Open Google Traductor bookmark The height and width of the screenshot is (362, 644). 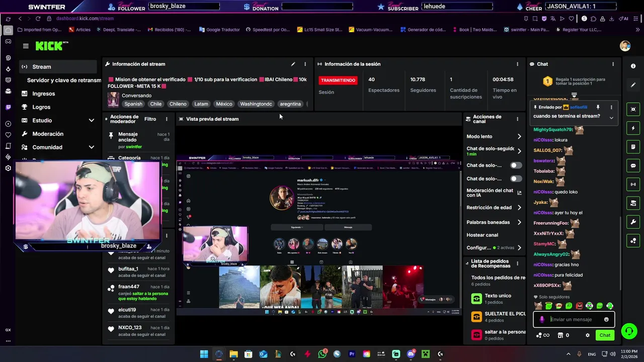coord(219,30)
